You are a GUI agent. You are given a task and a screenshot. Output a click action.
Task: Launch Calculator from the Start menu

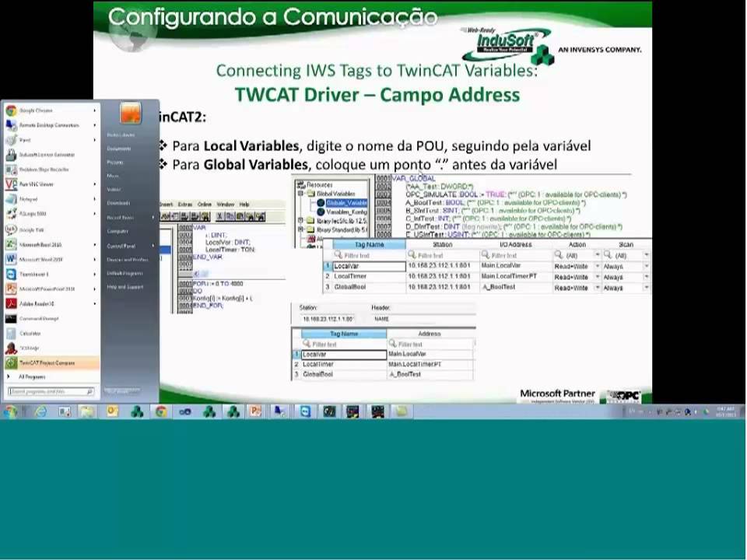pos(50,334)
